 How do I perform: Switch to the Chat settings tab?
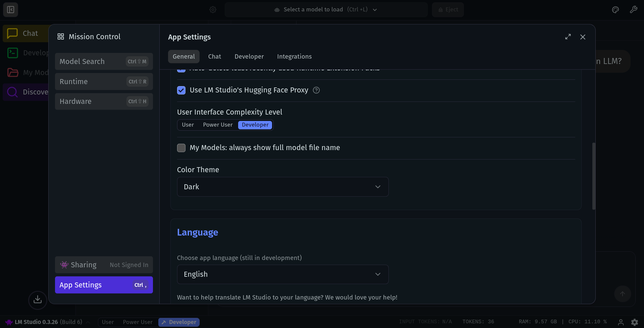click(214, 56)
